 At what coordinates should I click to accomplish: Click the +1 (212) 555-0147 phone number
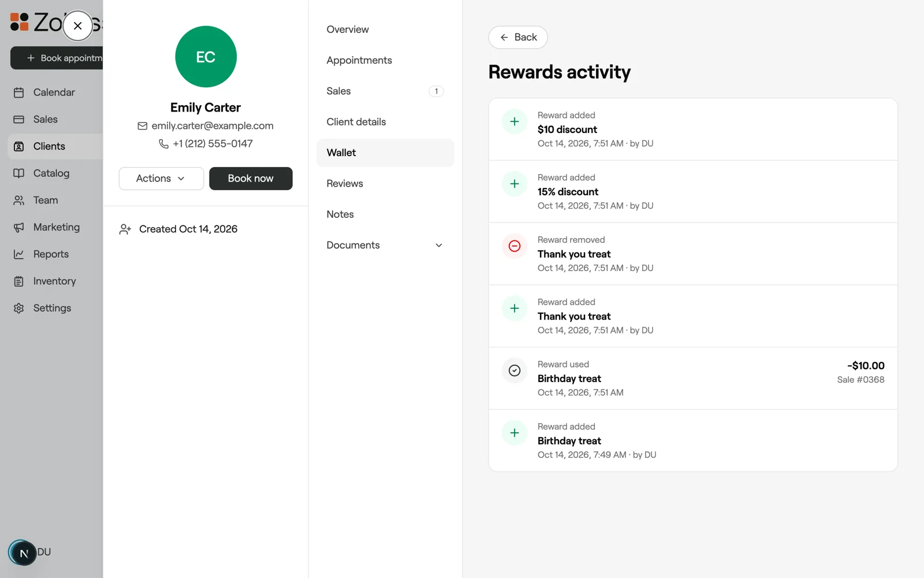click(x=213, y=144)
